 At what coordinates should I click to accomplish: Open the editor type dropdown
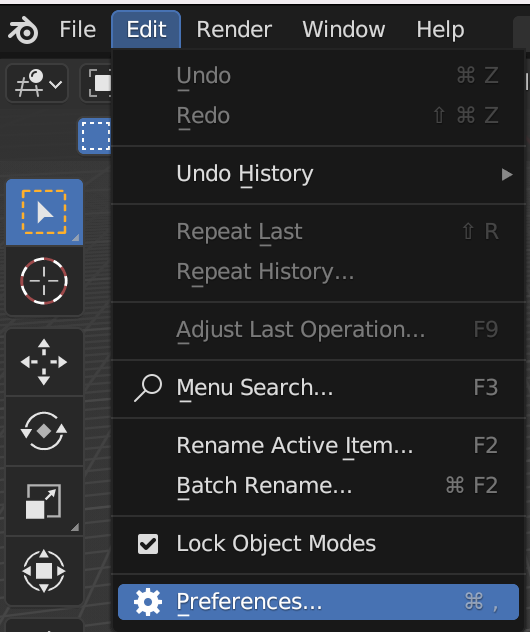tap(37, 83)
